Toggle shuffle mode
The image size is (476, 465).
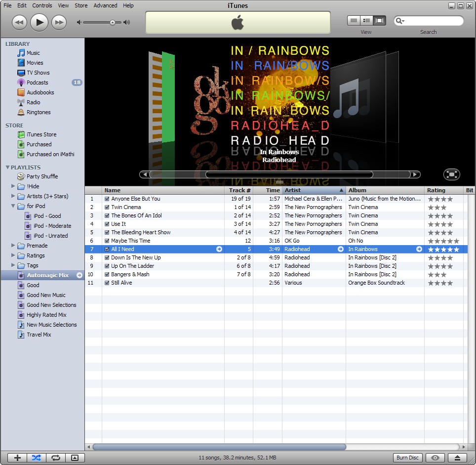(37, 458)
